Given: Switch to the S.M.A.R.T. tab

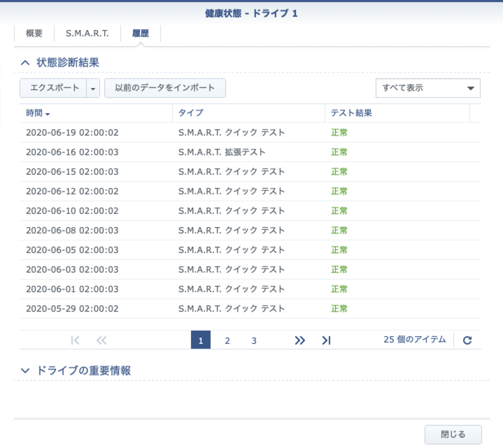Looking at the screenshot, I should [87, 34].
